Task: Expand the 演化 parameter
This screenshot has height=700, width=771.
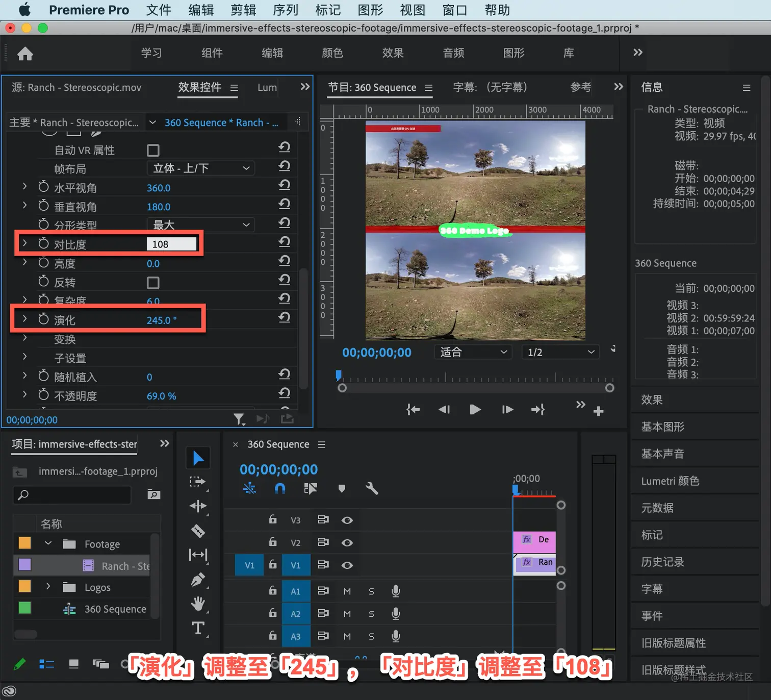Action: tap(24, 319)
